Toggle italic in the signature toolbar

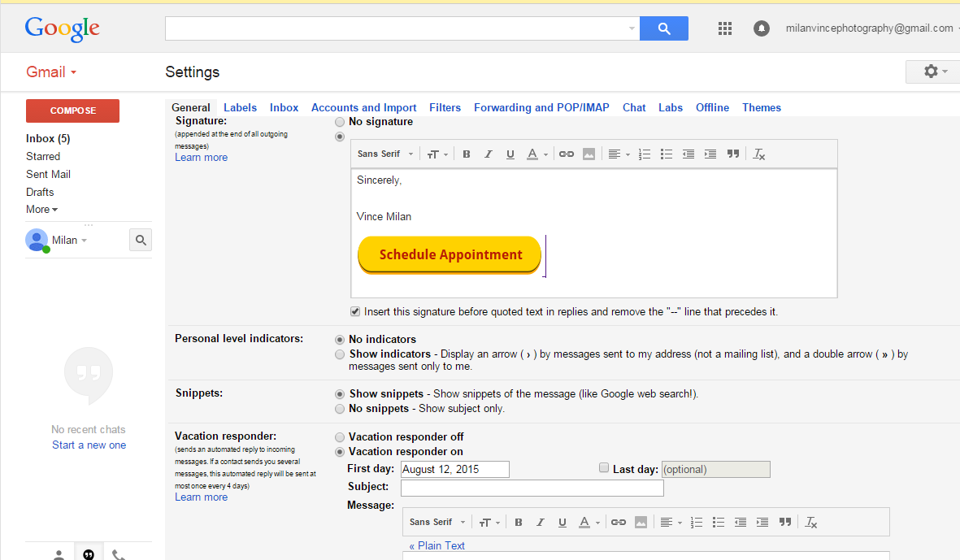click(488, 154)
